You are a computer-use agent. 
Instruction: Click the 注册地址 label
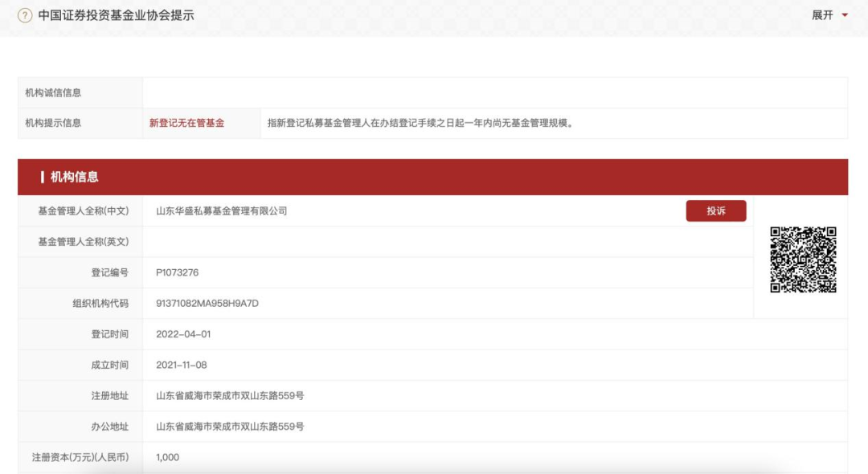tap(109, 395)
